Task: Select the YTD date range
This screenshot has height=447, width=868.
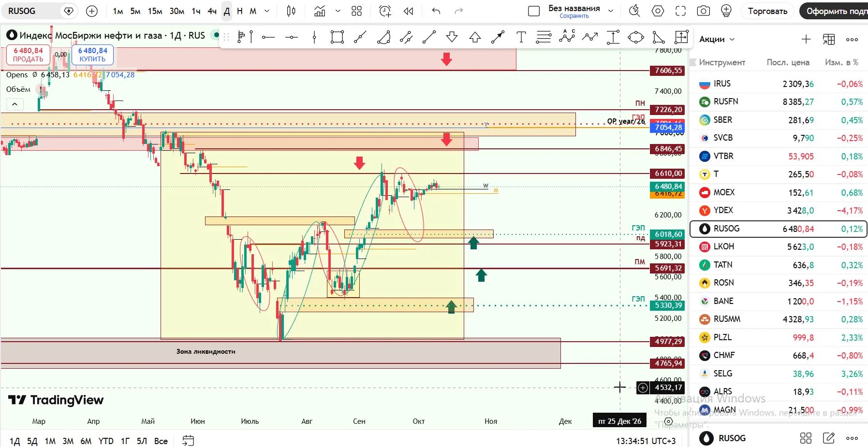Action: tap(106, 441)
